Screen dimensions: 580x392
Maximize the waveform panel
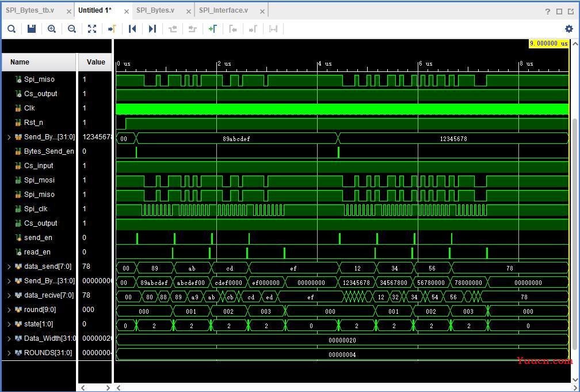point(559,12)
